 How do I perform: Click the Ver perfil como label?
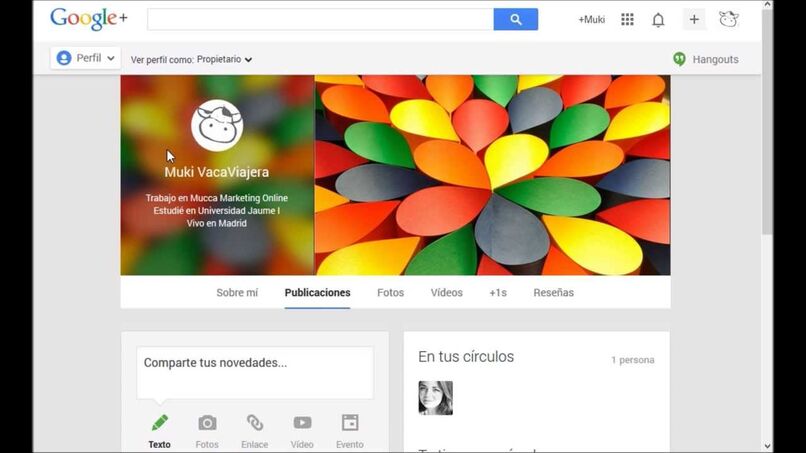tap(162, 60)
